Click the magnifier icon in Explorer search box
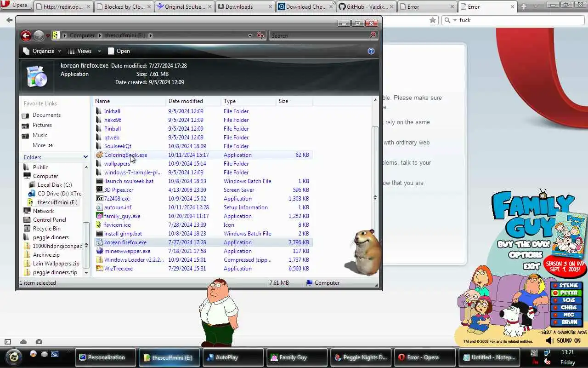 [373, 35]
